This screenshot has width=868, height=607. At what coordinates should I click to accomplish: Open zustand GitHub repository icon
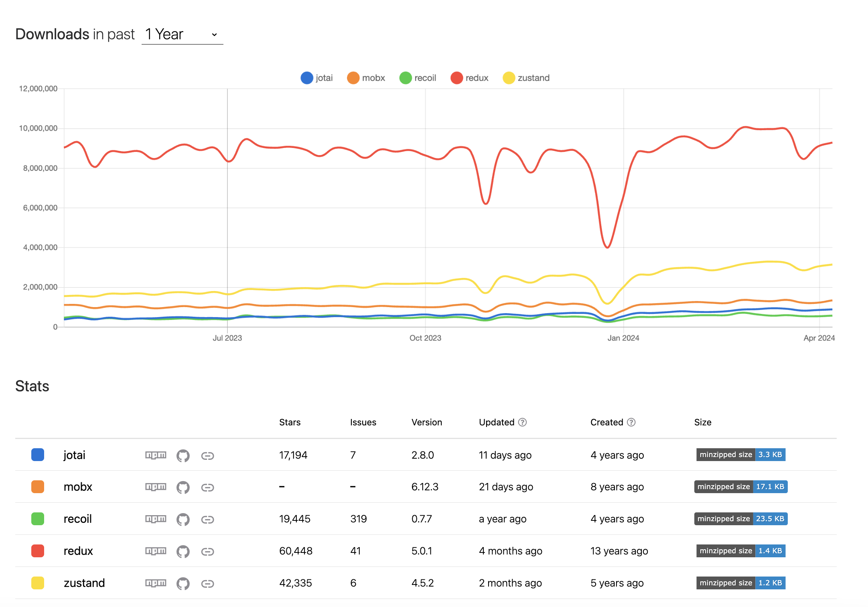point(183,583)
